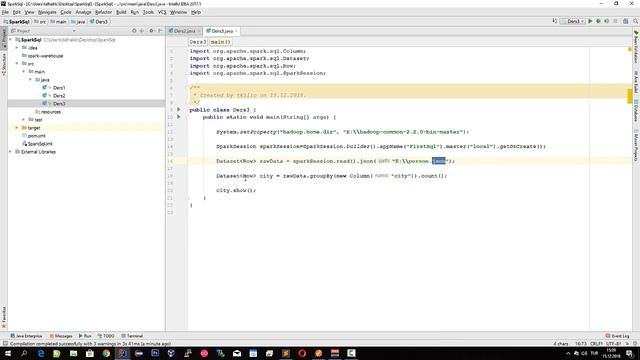Open the File menu
The width and height of the screenshot is (640, 360).
5,12
